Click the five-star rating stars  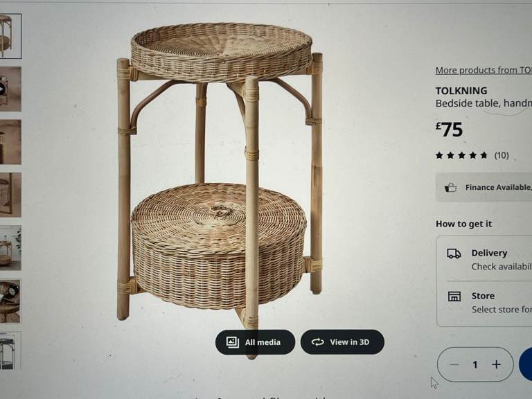tap(461, 155)
